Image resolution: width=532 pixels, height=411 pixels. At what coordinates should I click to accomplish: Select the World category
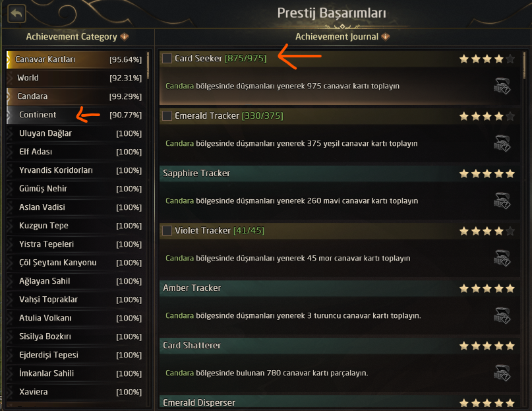[x=28, y=78]
